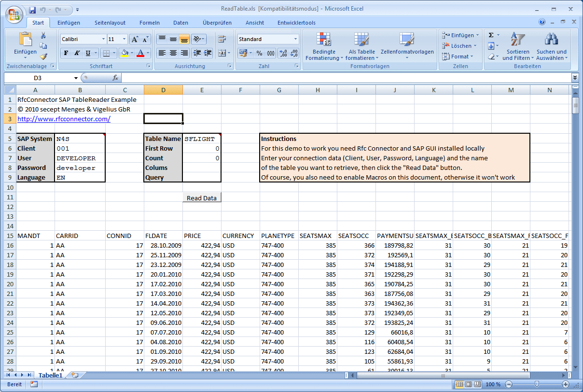The width and height of the screenshot is (583, 392).
Task: Select the Tabelle1 sheet tab
Action: pos(50,375)
